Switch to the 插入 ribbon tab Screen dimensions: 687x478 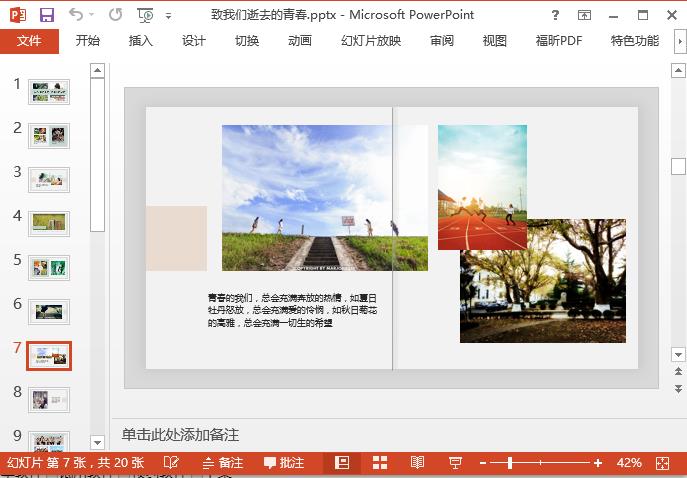click(141, 41)
